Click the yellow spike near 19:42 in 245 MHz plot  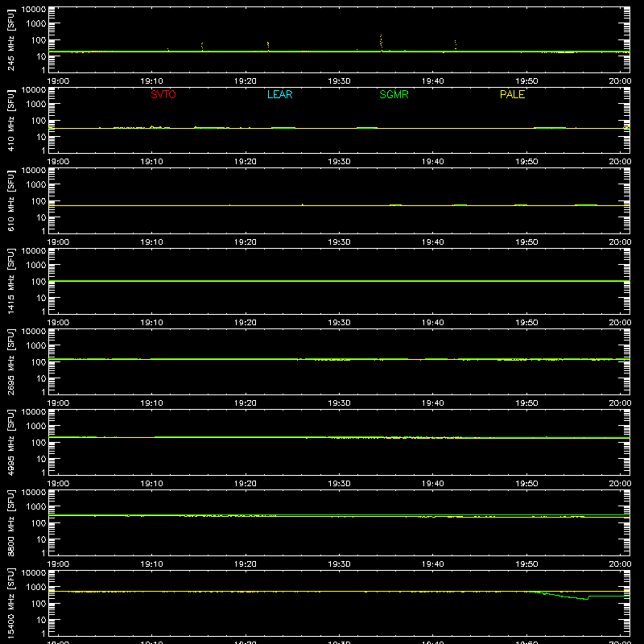pyautogui.click(x=456, y=45)
